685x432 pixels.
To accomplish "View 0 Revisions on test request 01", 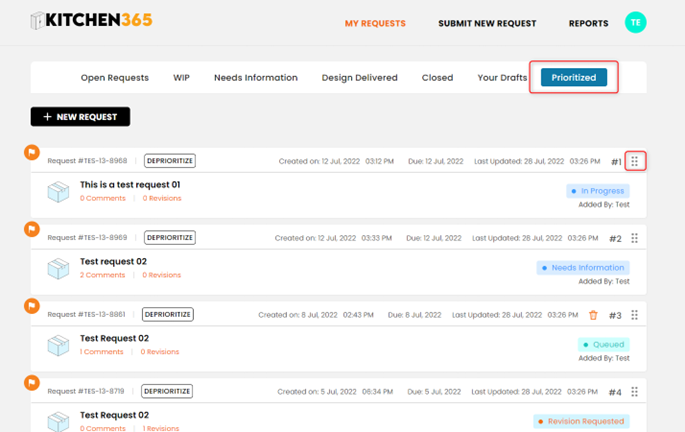I will pos(162,198).
